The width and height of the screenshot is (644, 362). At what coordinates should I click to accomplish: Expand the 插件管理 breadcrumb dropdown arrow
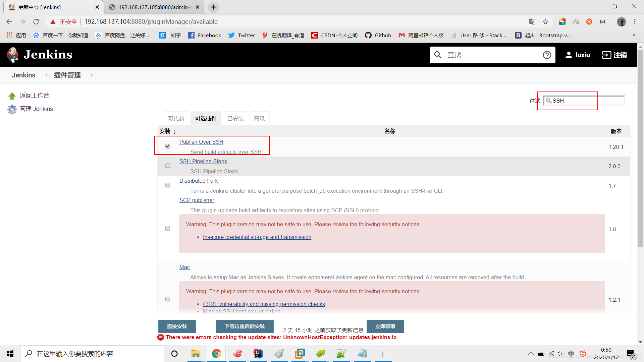click(92, 75)
